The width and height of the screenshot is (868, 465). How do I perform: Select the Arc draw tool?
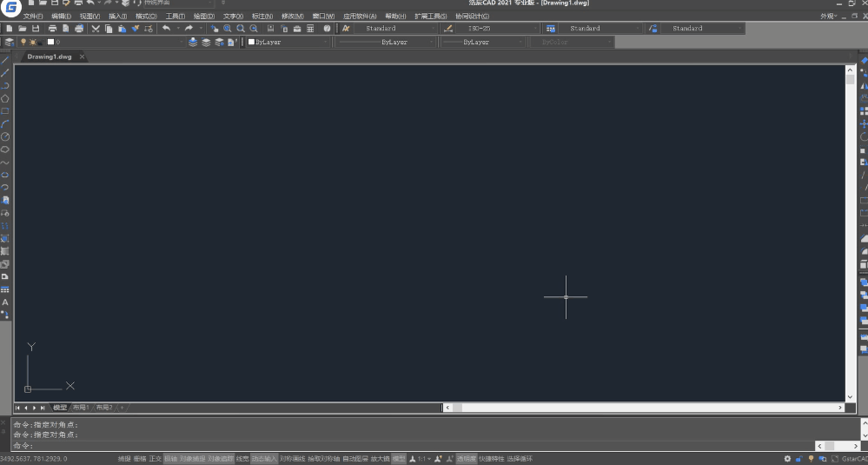pyautogui.click(x=5, y=124)
